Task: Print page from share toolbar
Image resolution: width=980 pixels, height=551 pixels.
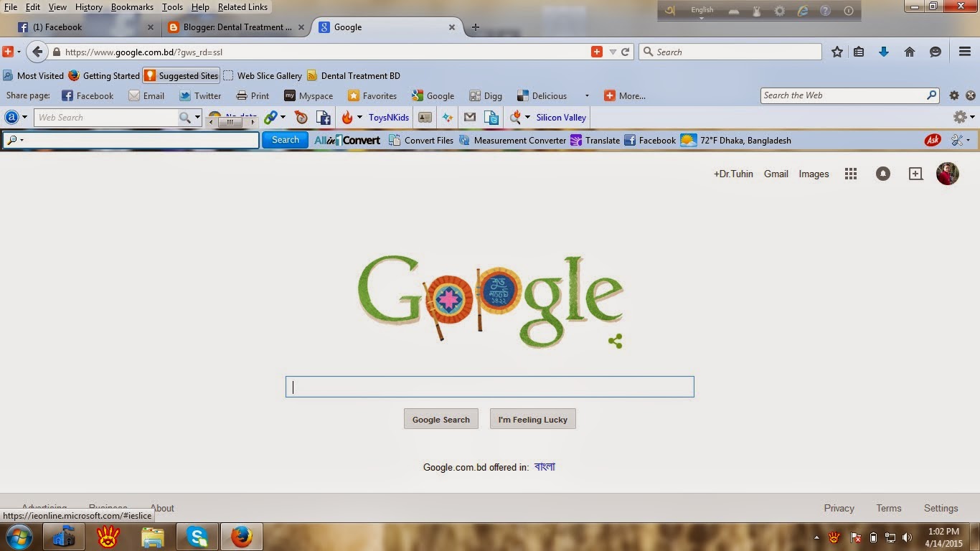Action: click(x=253, y=95)
